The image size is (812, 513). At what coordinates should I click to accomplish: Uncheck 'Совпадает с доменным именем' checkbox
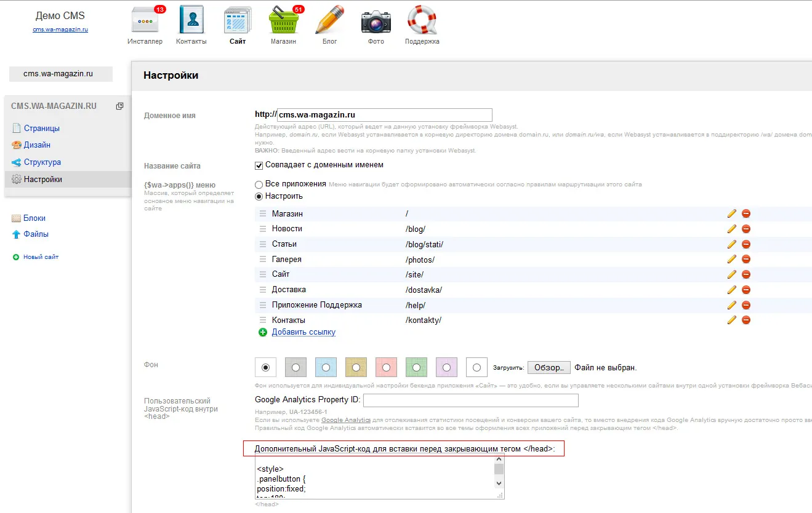click(x=259, y=165)
